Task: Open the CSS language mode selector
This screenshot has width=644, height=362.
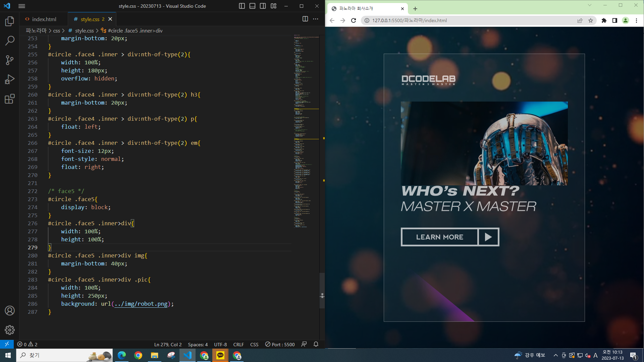Action: tap(254, 345)
